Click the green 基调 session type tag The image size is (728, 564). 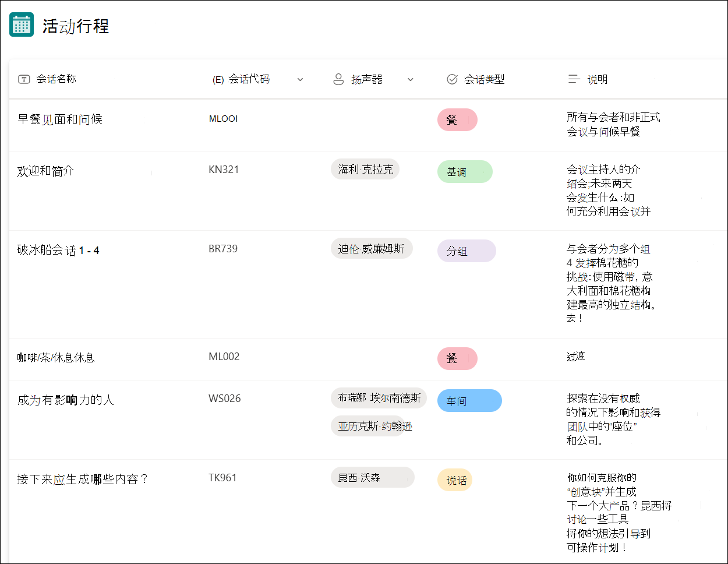(465, 172)
